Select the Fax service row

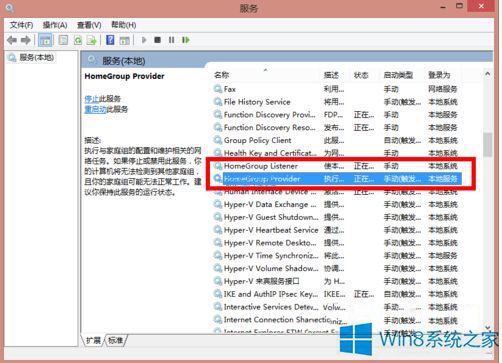coord(337,89)
